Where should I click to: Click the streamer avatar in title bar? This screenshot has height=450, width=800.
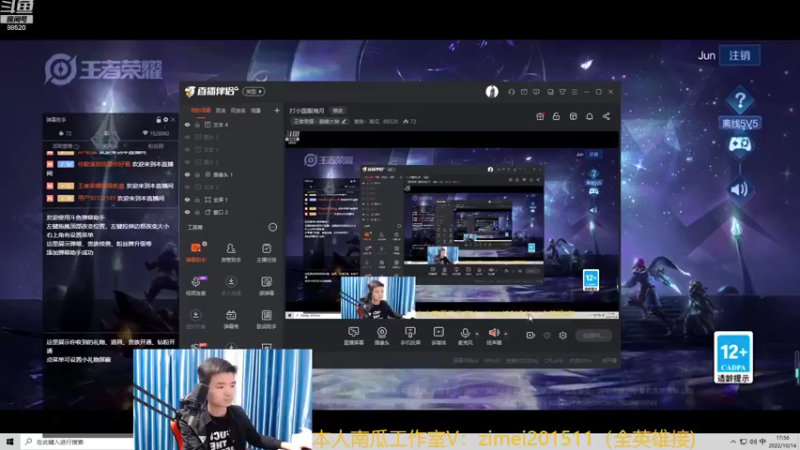(x=492, y=91)
